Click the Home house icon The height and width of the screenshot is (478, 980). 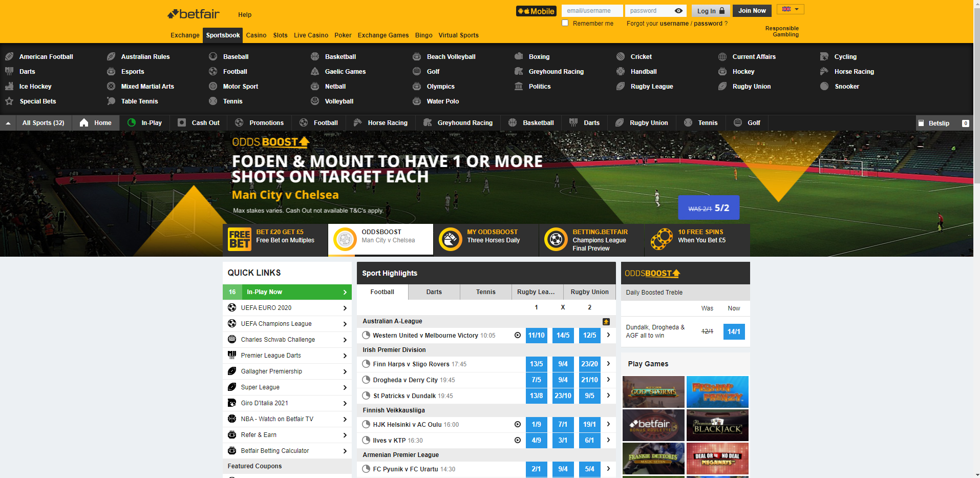[x=84, y=123]
